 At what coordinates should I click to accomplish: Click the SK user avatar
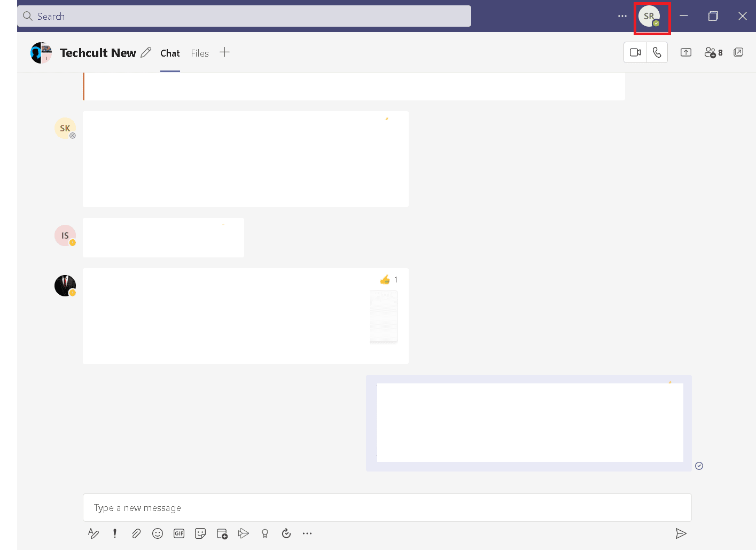pos(65,128)
